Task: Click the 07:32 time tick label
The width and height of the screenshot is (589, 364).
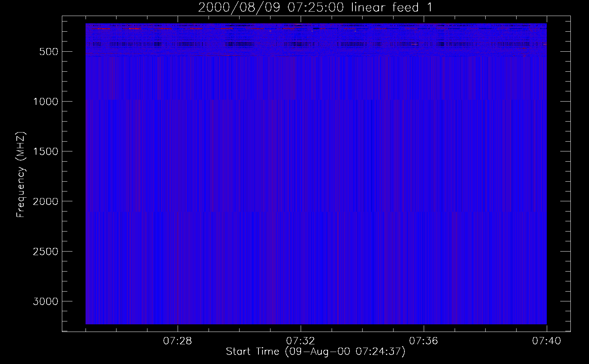Action: pyautogui.click(x=301, y=341)
